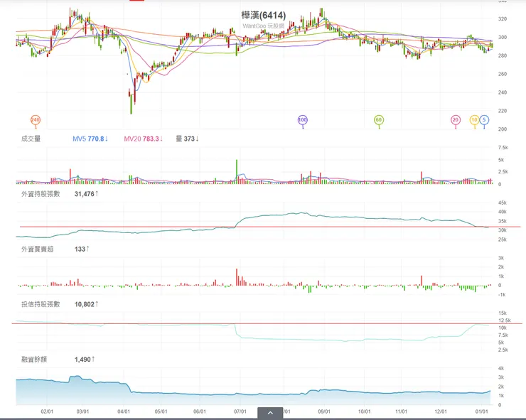Viewport: 526px width, 420px height.
Task: Click the green 60-day moving average marker
Action: click(x=379, y=120)
